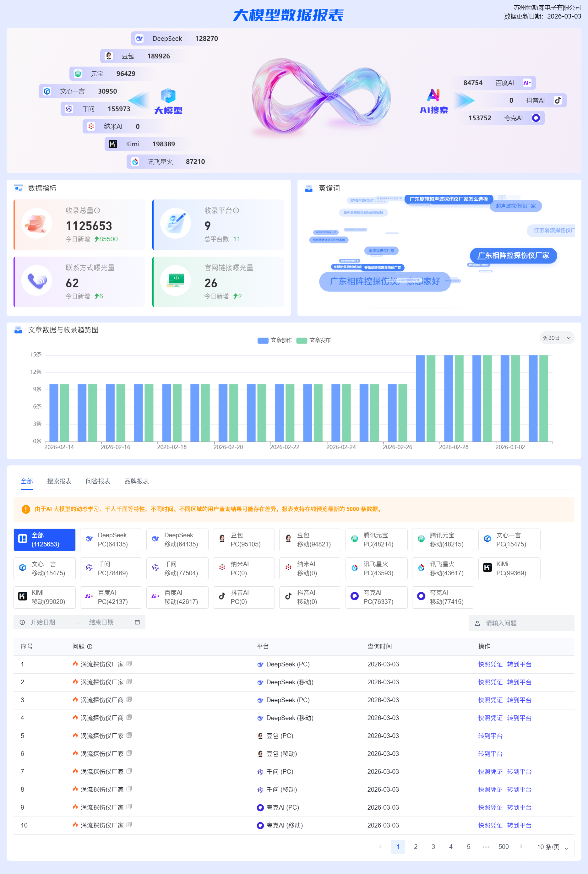
Task: Click the 夸克AI (移动) platform cell in row 10
Action: 280,825
